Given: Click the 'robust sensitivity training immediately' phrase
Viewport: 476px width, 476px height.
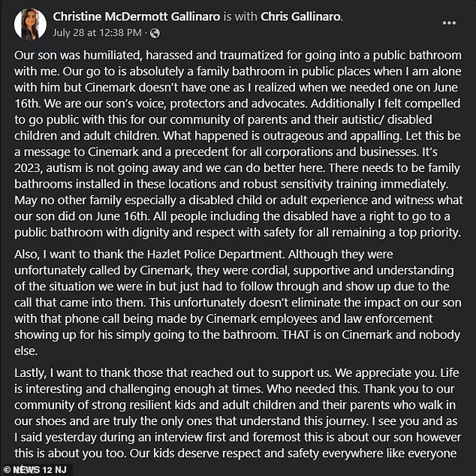Looking at the screenshot, I should pos(345,184).
